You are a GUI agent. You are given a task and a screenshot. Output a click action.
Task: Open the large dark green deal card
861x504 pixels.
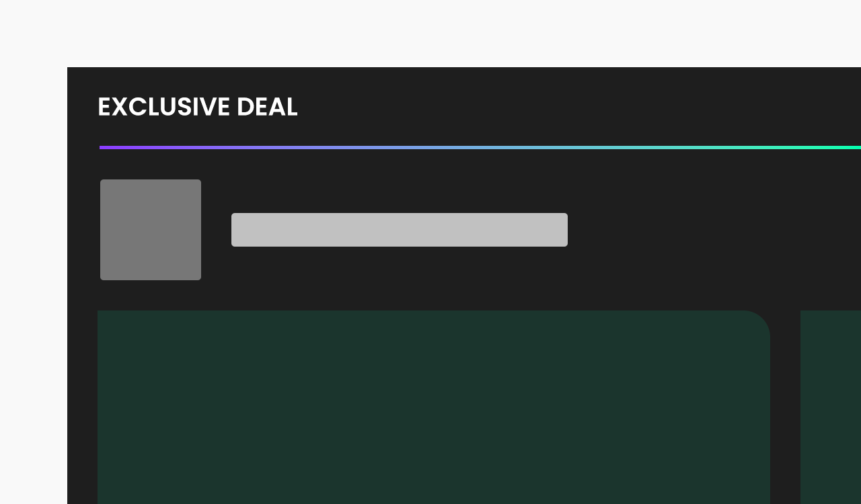[434, 407]
